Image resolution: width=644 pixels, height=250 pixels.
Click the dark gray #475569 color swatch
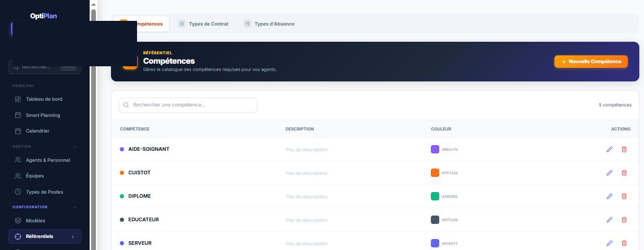pos(435,220)
